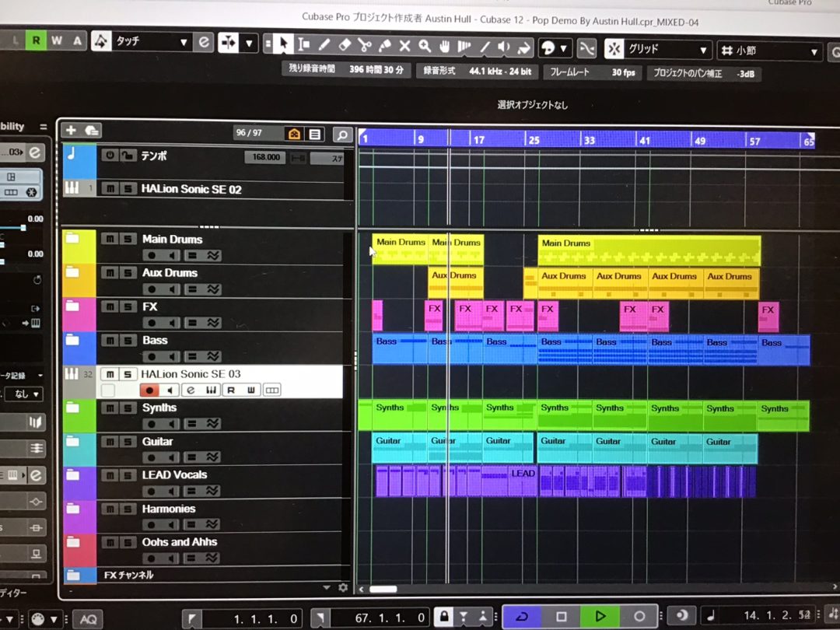Toggle Read automation R in toolbar
The image size is (840, 630).
[x=37, y=40]
